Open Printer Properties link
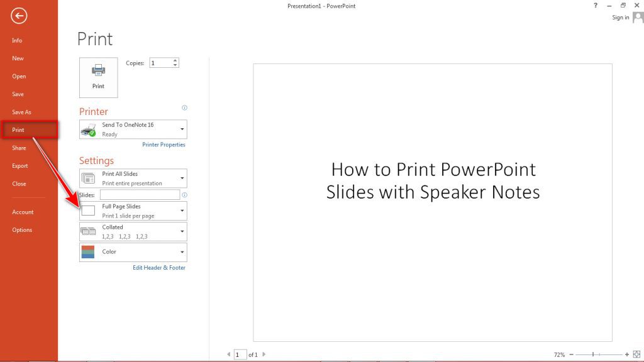This screenshot has height=362, width=644. pos(164,145)
